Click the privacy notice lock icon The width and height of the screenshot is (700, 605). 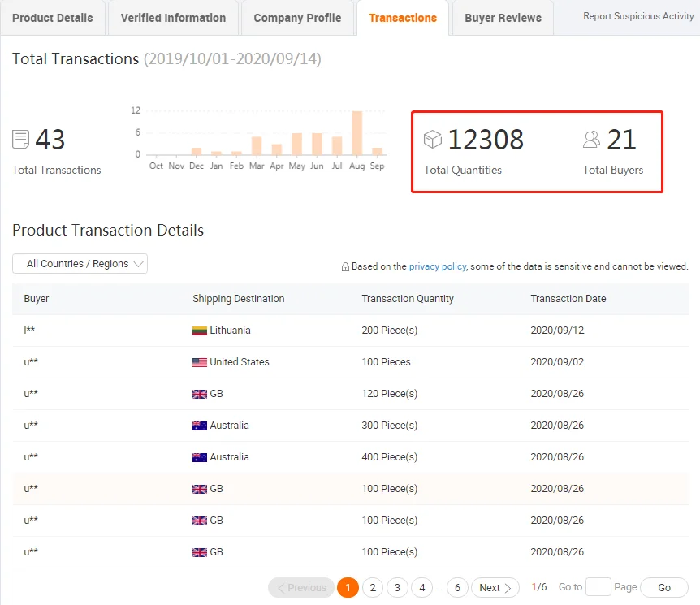[x=345, y=266]
